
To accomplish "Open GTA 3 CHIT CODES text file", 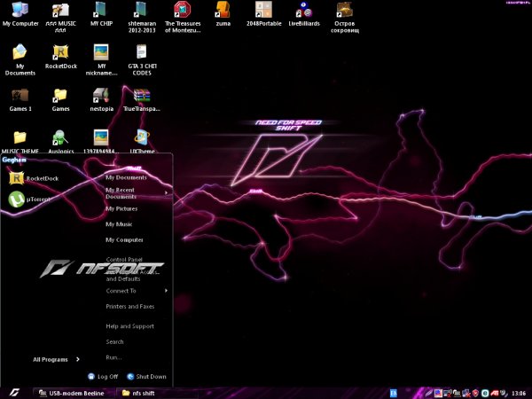I will [142, 59].
